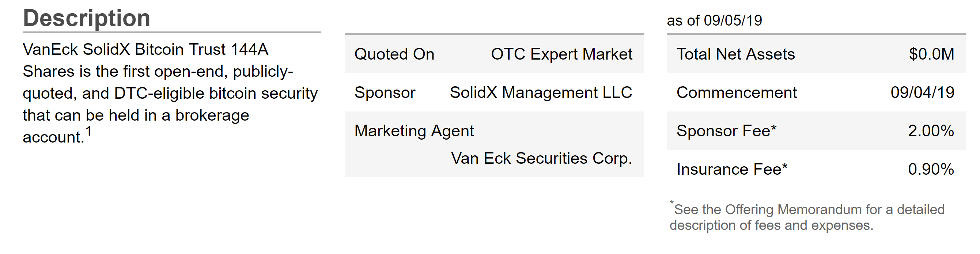Select the "Total Net Assets" label
The height and width of the screenshot is (254, 980).
735,54
